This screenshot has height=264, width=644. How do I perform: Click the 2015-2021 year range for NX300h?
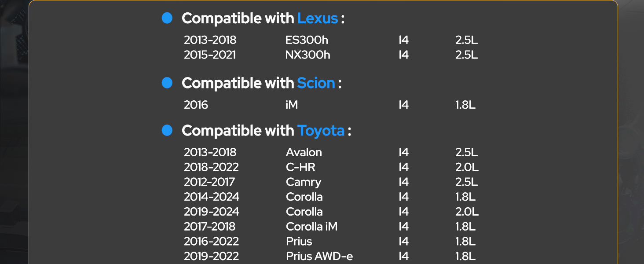pyautogui.click(x=210, y=55)
